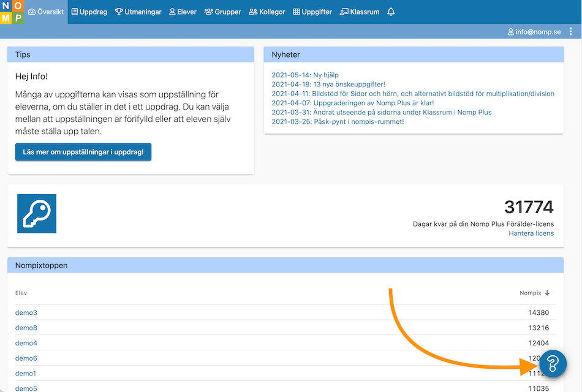Open Utmaningar in the navigation bar
582x392 pixels.
[x=138, y=12]
